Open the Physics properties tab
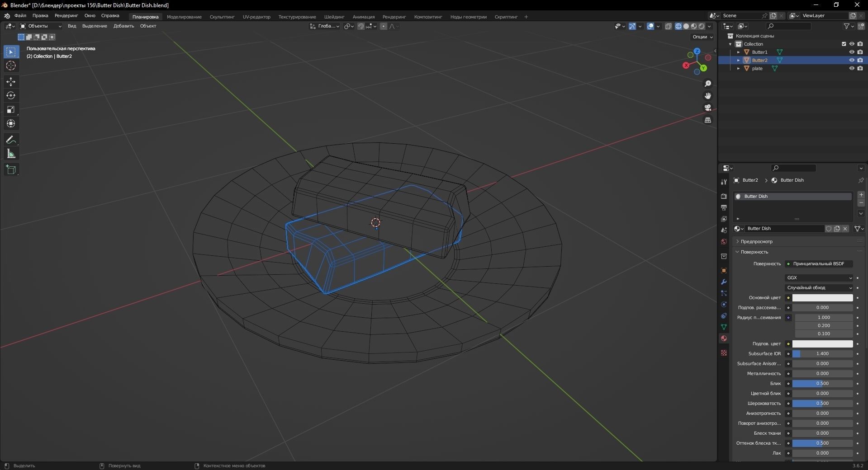This screenshot has height=470, width=868. [724, 304]
